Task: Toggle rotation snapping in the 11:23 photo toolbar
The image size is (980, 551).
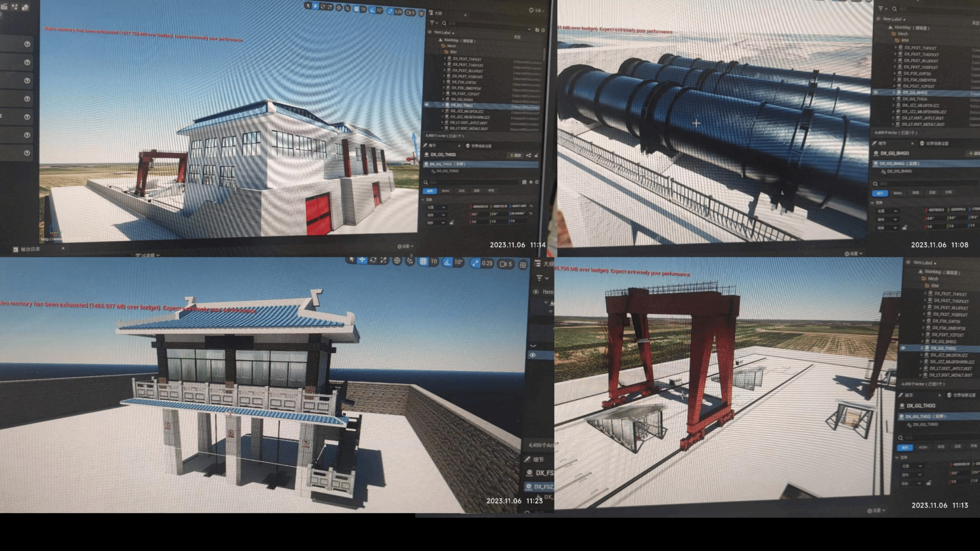Action: (447, 262)
